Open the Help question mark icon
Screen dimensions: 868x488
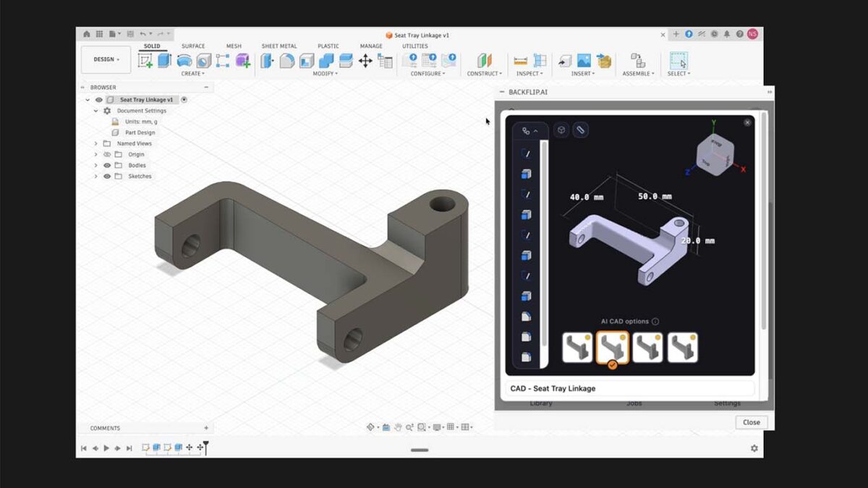point(739,34)
